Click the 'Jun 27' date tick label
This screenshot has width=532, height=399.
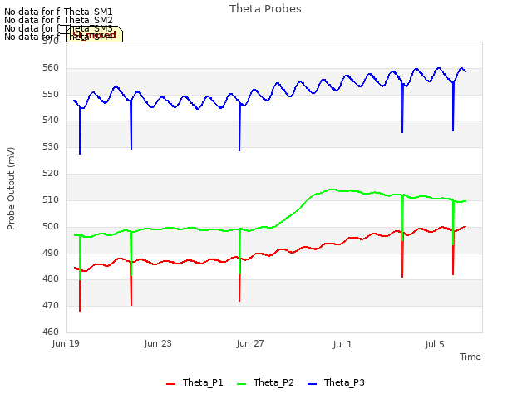point(250,343)
